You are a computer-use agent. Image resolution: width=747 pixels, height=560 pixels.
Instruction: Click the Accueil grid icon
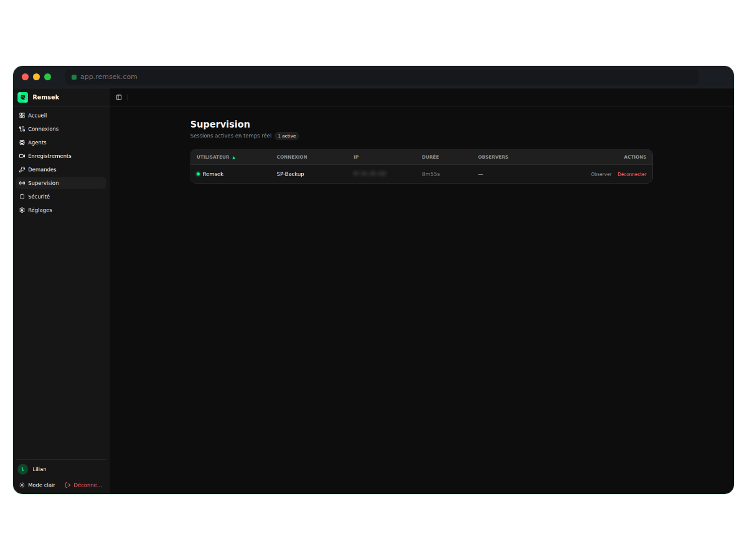[22, 116]
